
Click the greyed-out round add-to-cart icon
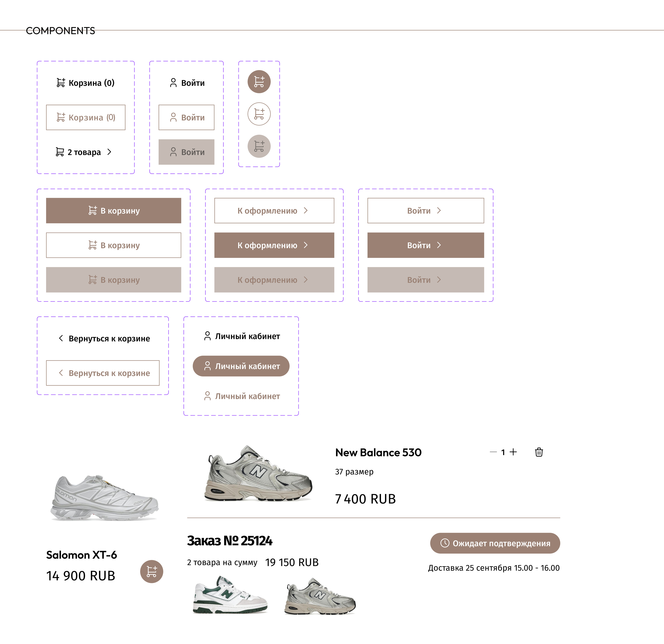[259, 146]
